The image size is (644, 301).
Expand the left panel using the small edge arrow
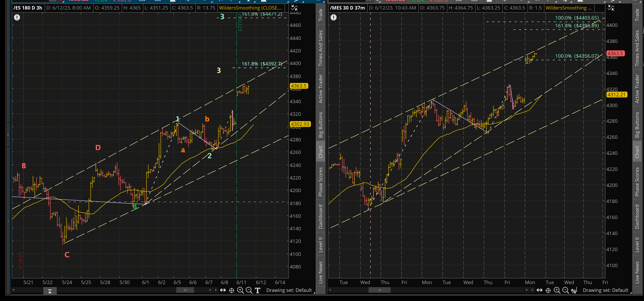pyautogui.click(x=8, y=134)
